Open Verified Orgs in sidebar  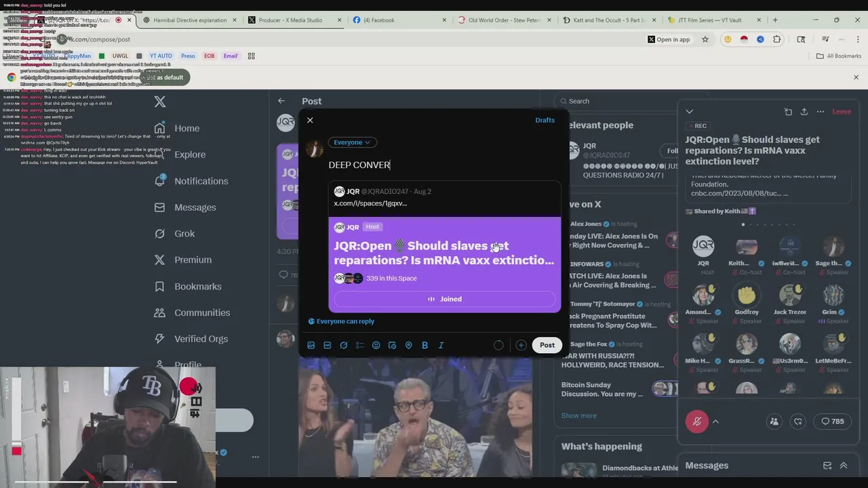point(191,339)
